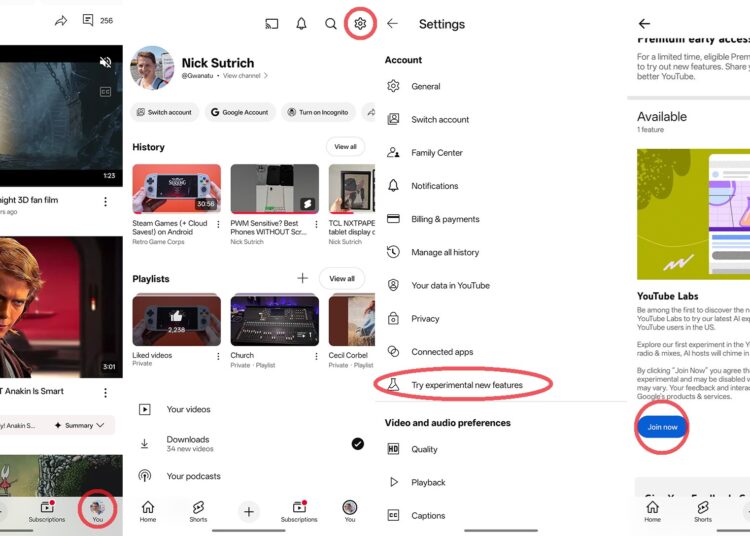
Task: Open Google Account chip
Action: (x=240, y=112)
